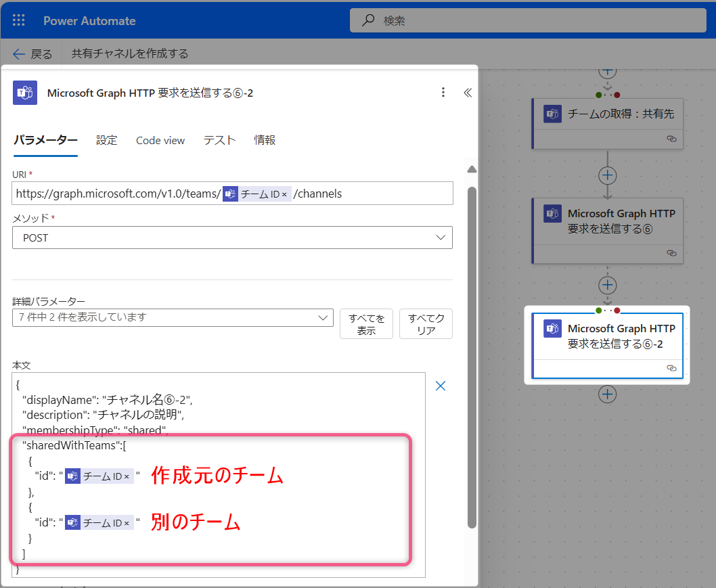The height and width of the screenshot is (588, 716).
Task: Open the three-dot more options menu
Action: point(443,92)
